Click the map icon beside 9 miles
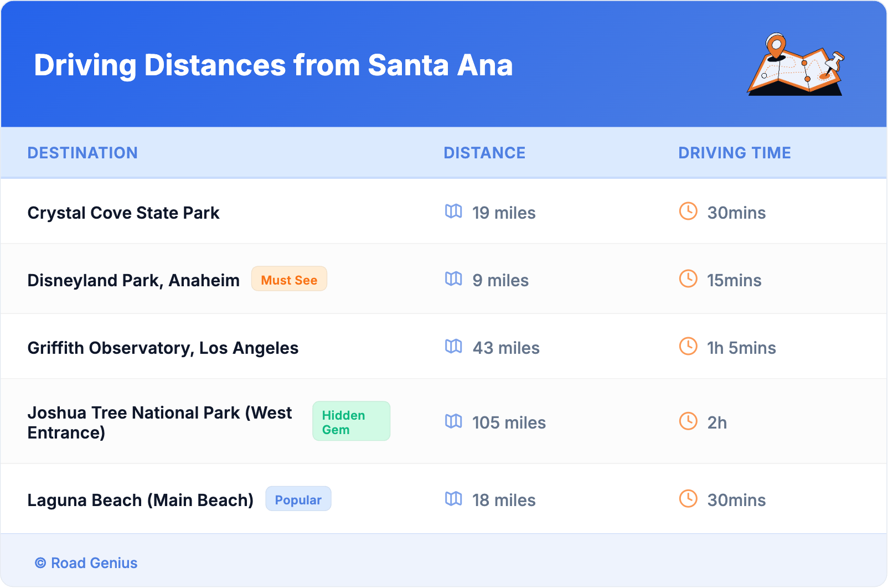This screenshot has height=588, width=888. 453,279
